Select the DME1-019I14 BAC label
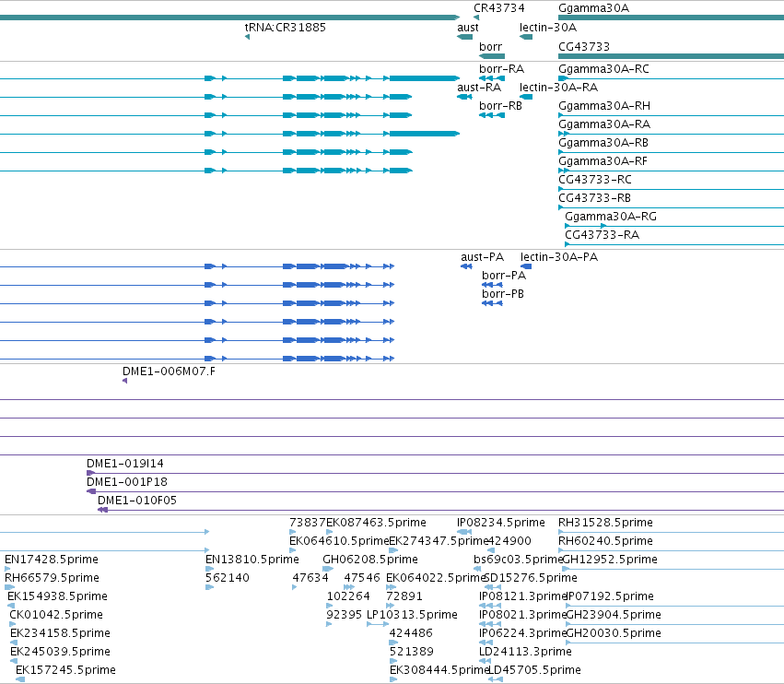The image size is (784, 684). 125,464
